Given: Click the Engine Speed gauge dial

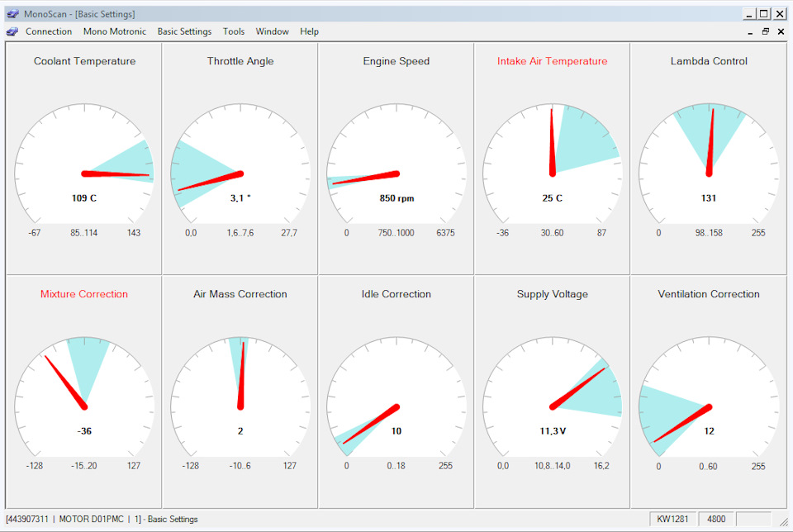Looking at the screenshot, I should point(396,164).
